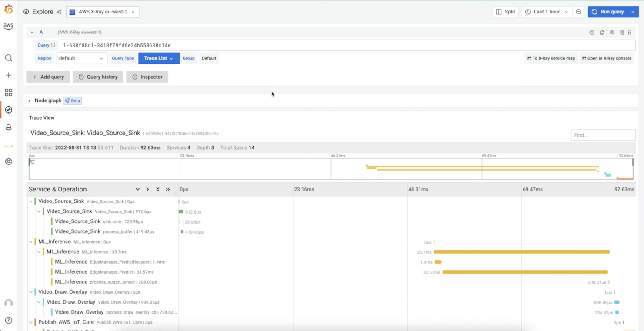Open the Dashboards grid icon in the sidebar
Screen dimensions: 644x331
8,93
